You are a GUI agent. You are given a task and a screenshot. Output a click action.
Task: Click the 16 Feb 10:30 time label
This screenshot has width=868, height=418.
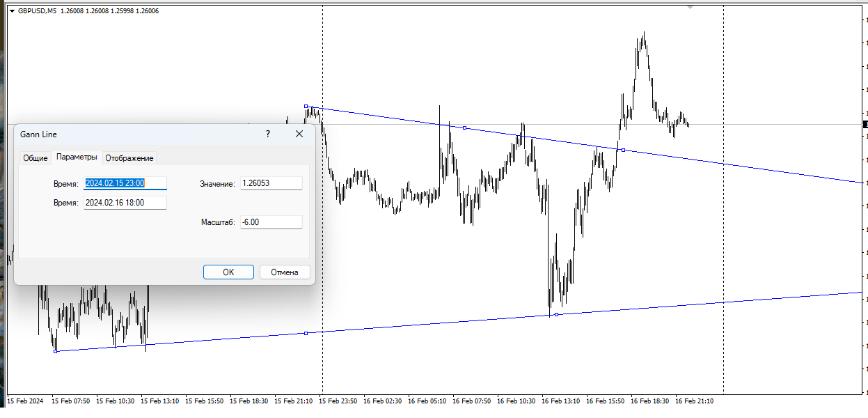(516, 401)
